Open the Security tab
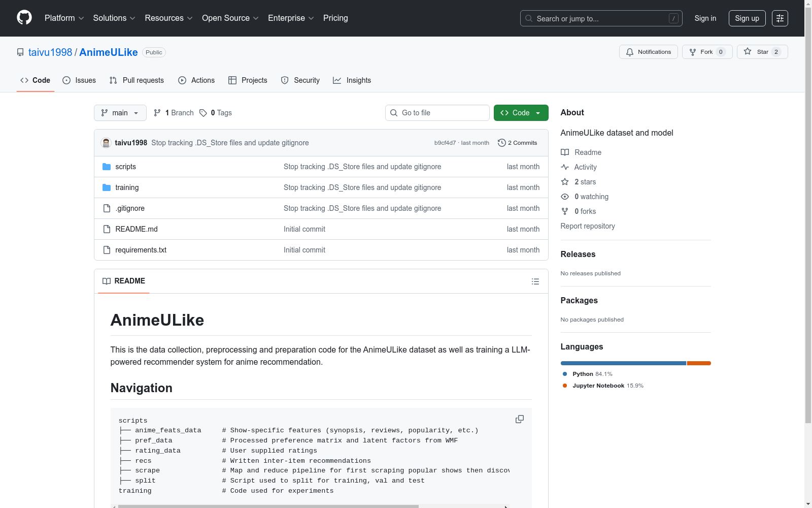Viewport: 812px width, 508px height. (x=300, y=80)
